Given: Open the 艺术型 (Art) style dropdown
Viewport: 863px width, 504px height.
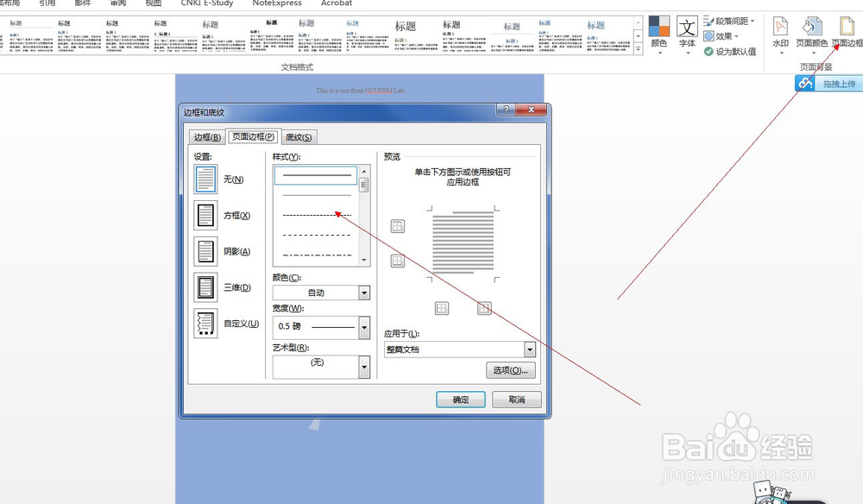Looking at the screenshot, I should pyautogui.click(x=363, y=367).
